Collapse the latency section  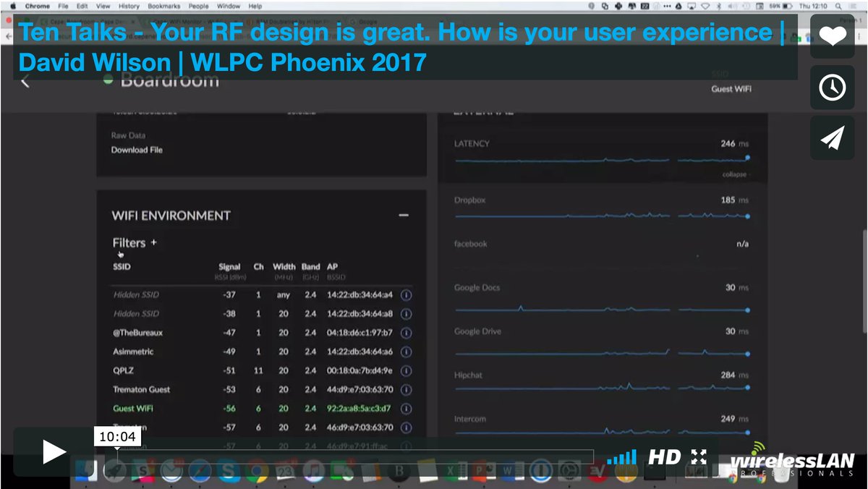click(734, 174)
